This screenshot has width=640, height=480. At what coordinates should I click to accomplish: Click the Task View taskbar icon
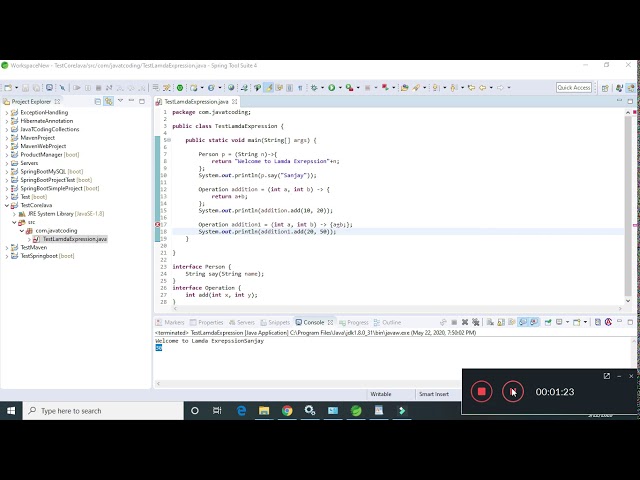[217, 411]
